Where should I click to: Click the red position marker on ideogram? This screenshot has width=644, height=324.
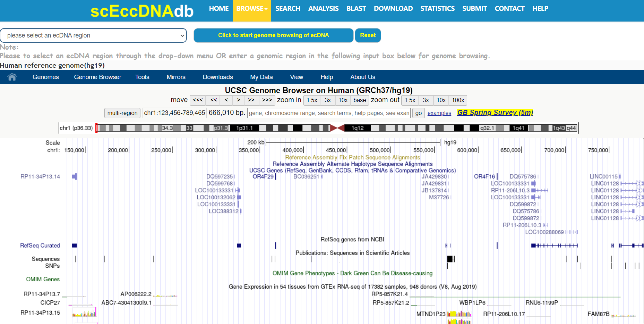(96, 128)
